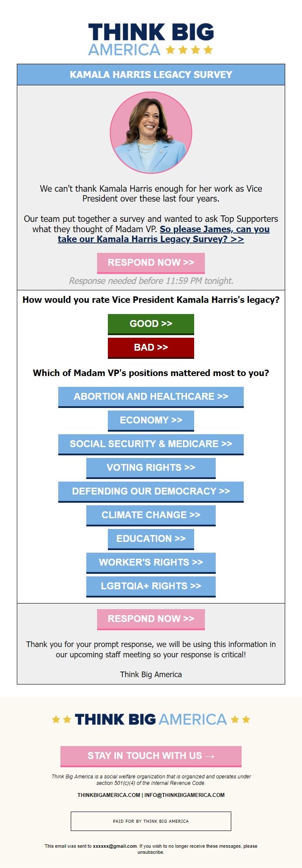Open the Kamala Harris Legacy Survey link
302x868 pixels.
click(x=164, y=234)
